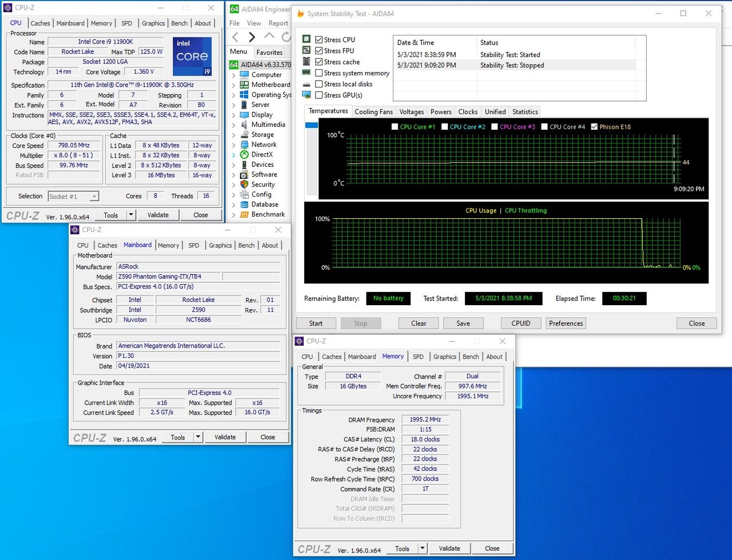Screen dimensions: 732x560
Task: Uncheck the Stress cache checkbox
Action: (x=319, y=62)
